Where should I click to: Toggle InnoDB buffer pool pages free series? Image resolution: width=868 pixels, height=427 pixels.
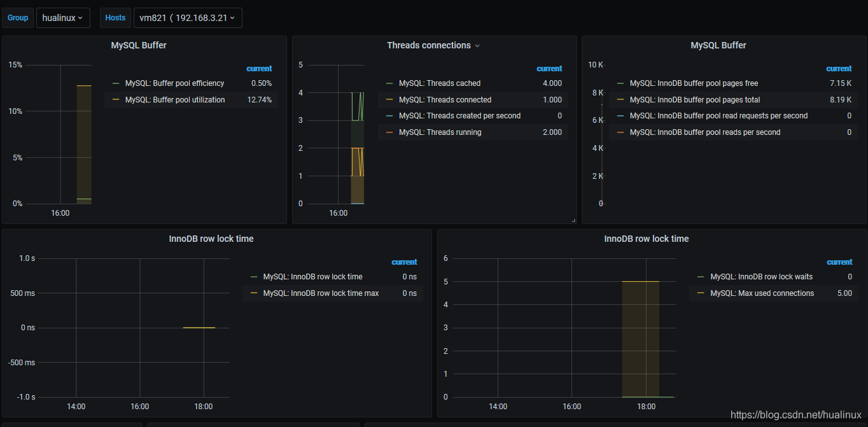point(694,83)
